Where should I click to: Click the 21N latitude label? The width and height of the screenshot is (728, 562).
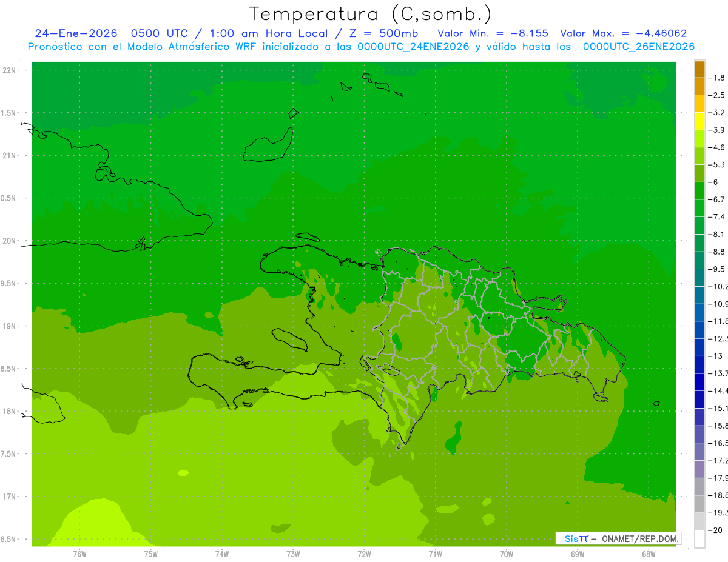(10, 156)
